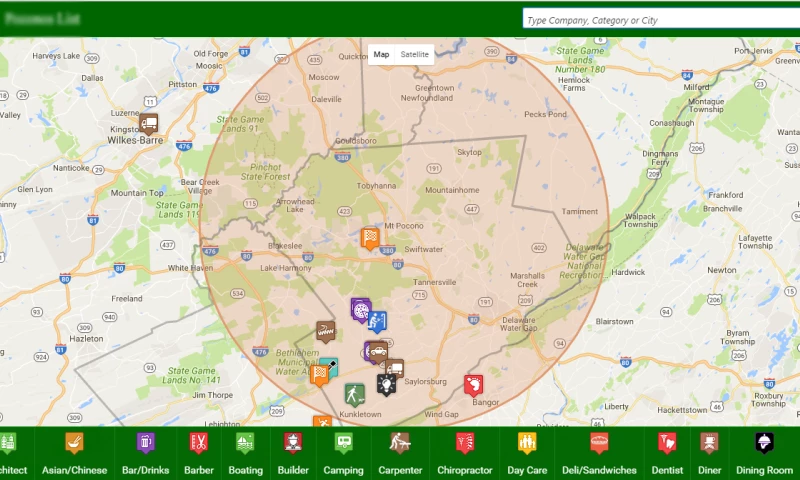Image resolution: width=800 pixels, height=480 pixels.
Task: Choose the Chiropractor category
Action: [x=465, y=453]
